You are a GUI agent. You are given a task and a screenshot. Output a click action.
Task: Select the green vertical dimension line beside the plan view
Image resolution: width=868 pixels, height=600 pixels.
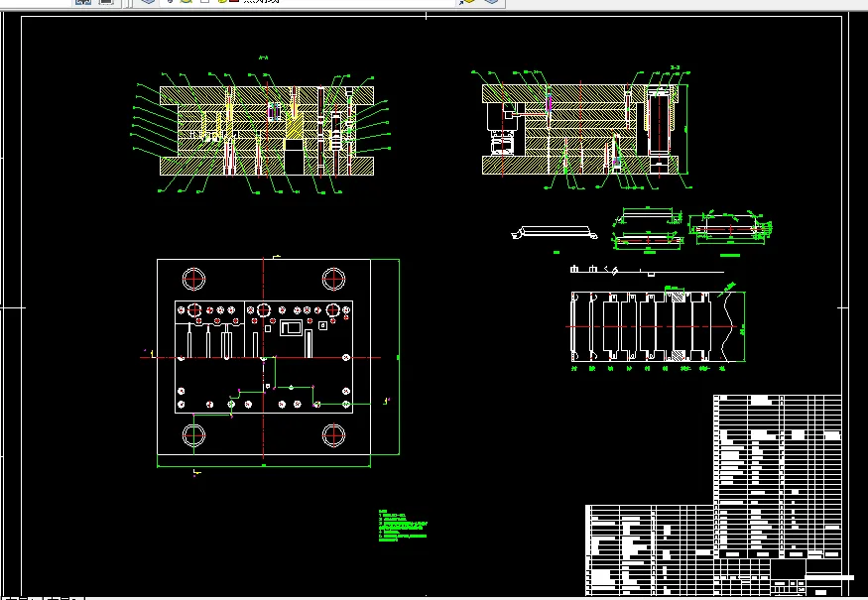pos(399,357)
